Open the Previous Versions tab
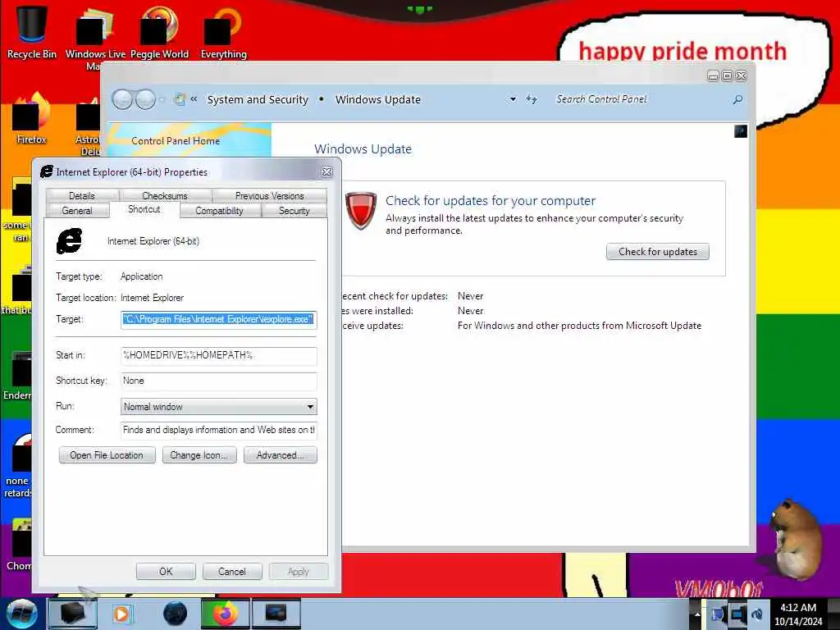Image resolution: width=840 pixels, height=630 pixels. click(269, 195)
